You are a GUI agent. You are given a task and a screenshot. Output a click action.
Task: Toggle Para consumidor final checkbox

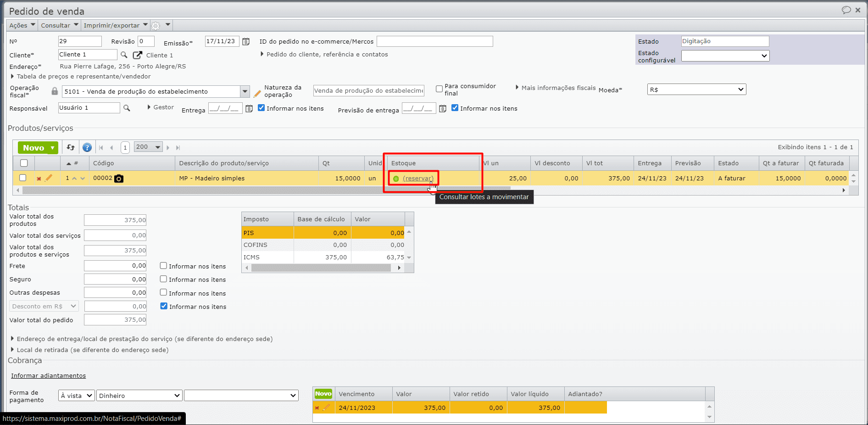439,89
